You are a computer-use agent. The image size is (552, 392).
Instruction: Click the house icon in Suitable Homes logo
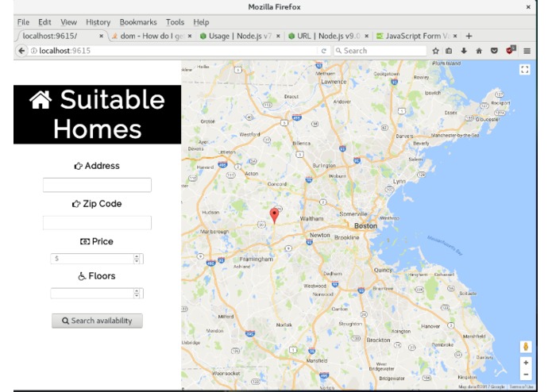click(x=41, y=100)
